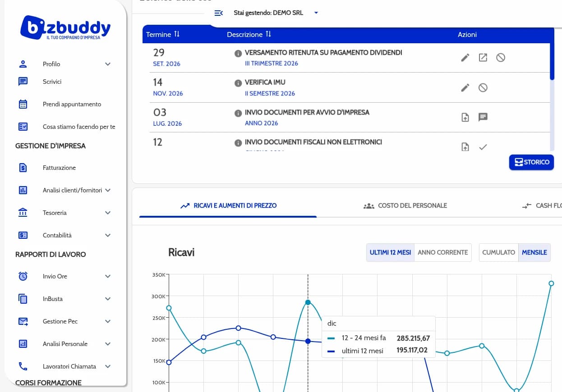Edit the VERSAMENTO RITENUTA deadline with pencil
Viewport: 562px width, 392px height.
click(x=465, y=58)
